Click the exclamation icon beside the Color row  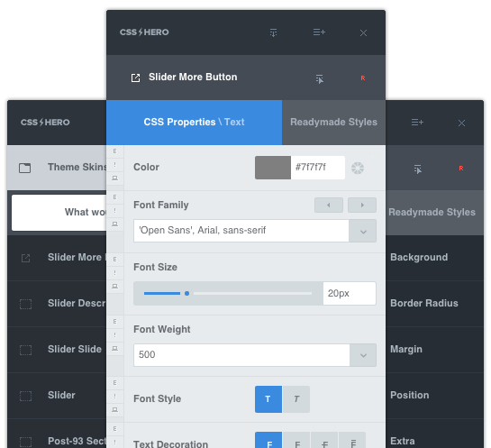[115, 165]
